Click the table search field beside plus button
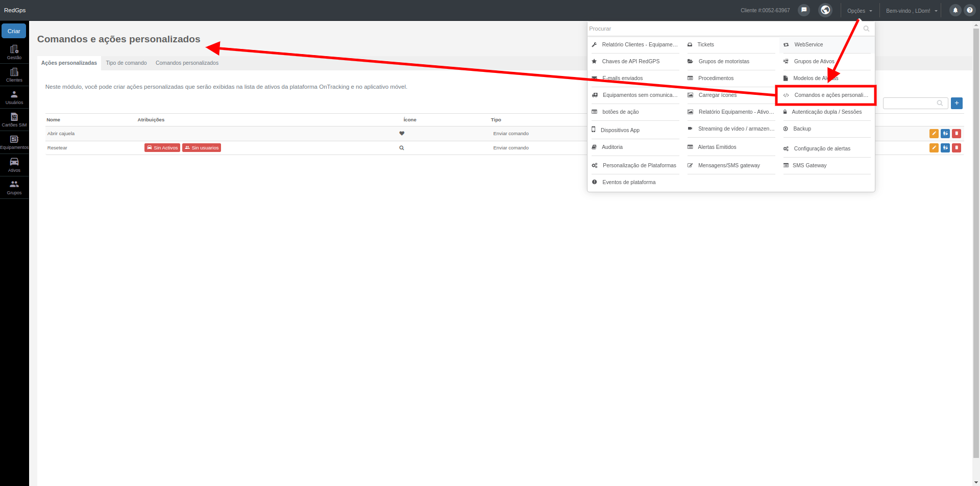Viewport: 980px width, 486px height. (x=915, y=103)
